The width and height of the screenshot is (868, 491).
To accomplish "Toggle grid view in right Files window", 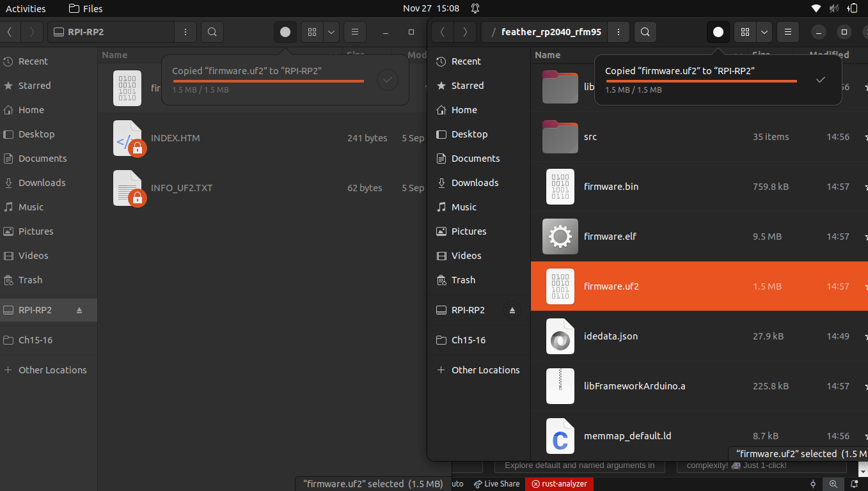I will pyautogui.click(x=745, y=32).
